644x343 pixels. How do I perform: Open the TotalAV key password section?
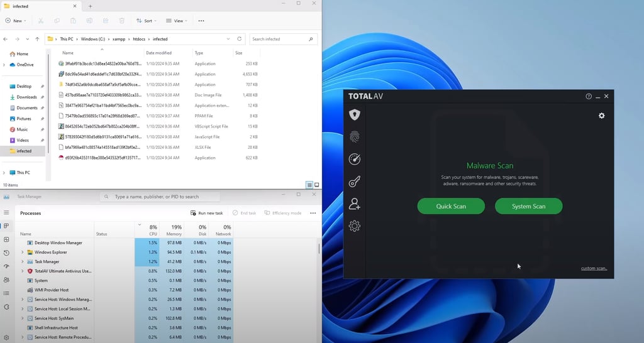pos(355,182)
